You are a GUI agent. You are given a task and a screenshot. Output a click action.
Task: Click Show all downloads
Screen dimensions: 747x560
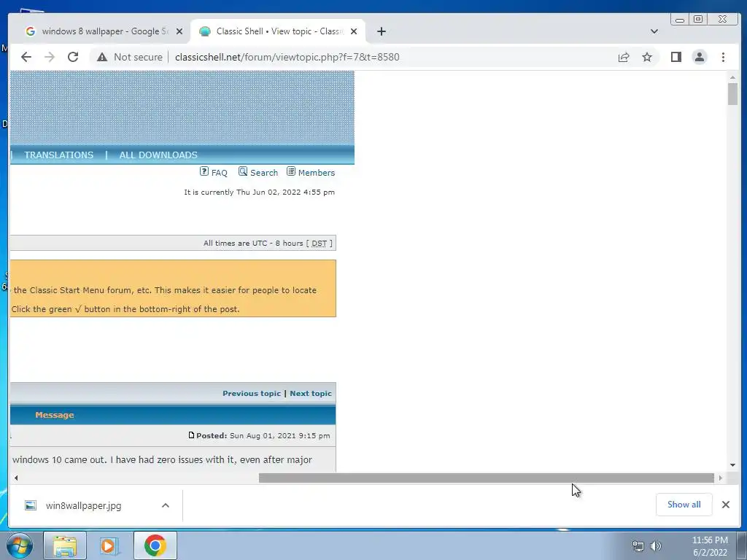684,505
